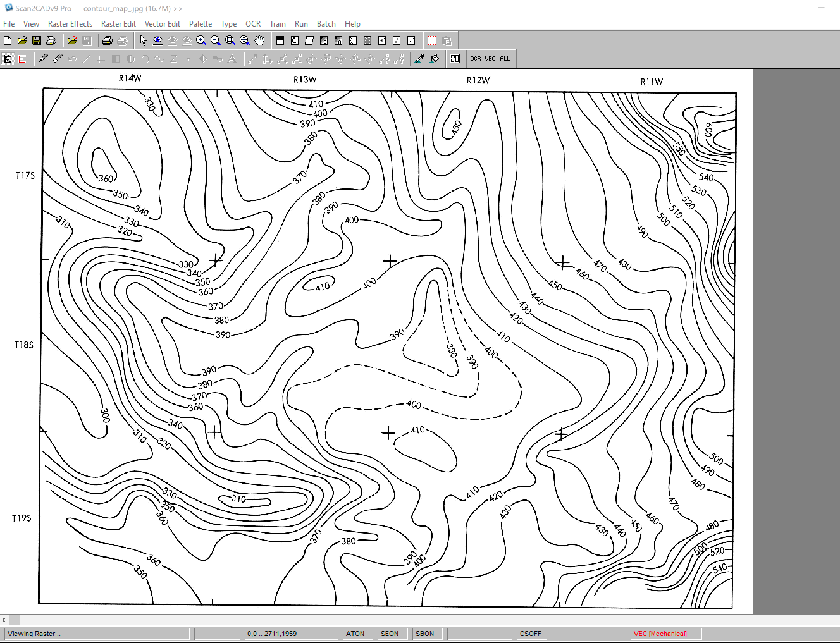
Task: Activate the Pan hand tool
Action: tap(259, 40)
